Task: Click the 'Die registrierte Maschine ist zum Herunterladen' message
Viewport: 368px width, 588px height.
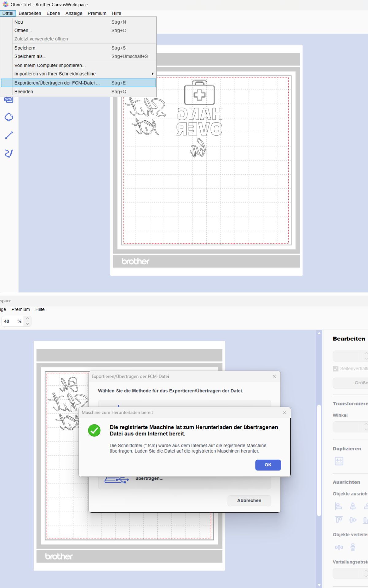Action: coord(194,430)
